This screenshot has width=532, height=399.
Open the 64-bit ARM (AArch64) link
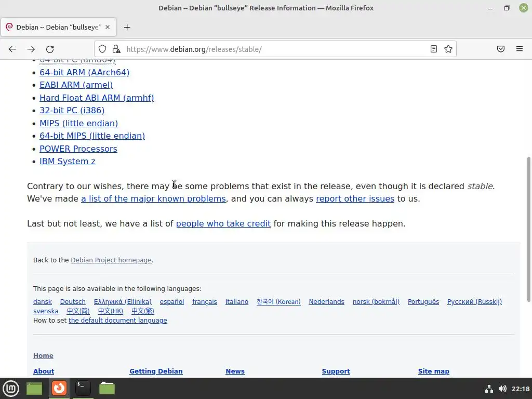click(x=85, y=72)
